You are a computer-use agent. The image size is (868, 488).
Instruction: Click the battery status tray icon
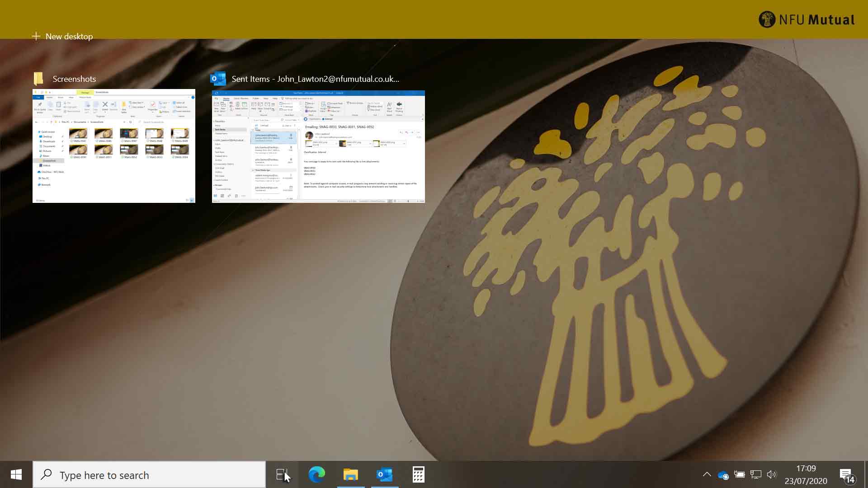pyautogui.click(x=739, y=474)
